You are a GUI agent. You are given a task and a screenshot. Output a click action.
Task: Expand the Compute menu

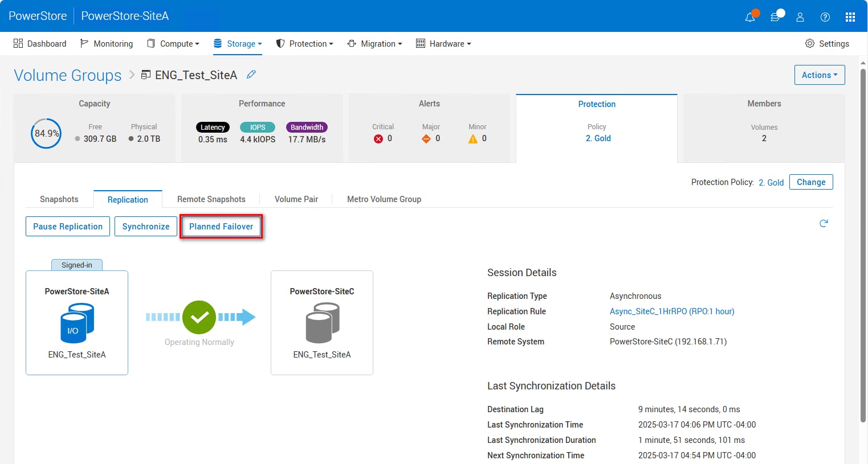point(173,44)
